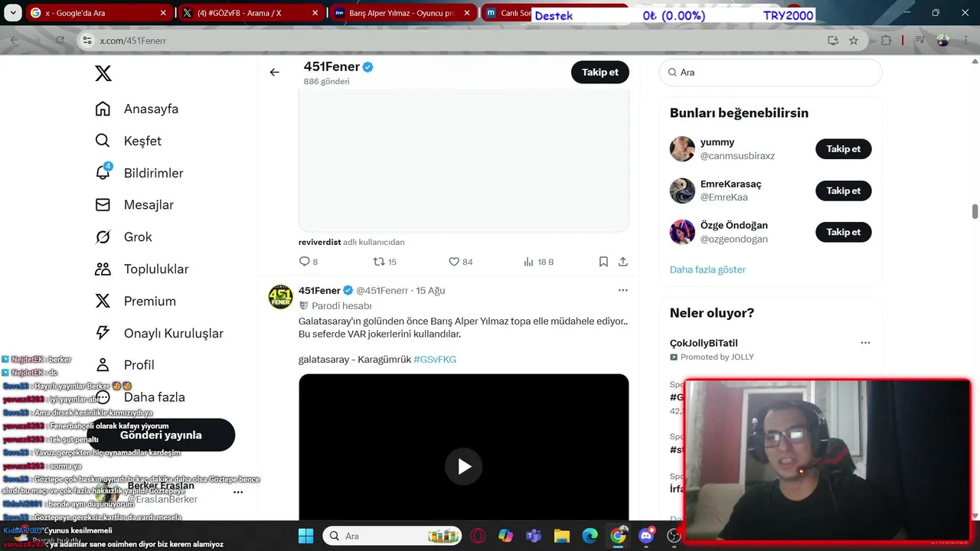Open Microsoft Teams from the taskbar
The width and height of the screenshot is (980, 551).
[534, 536]
